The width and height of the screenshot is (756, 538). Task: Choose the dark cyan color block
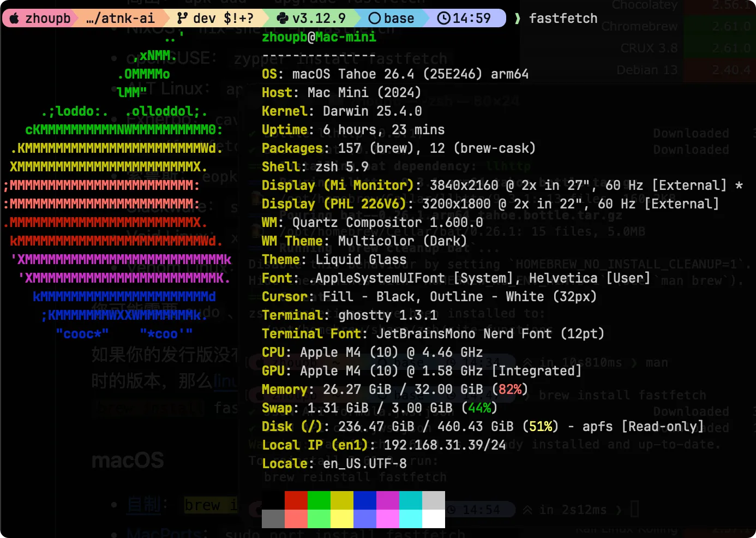[411, 500]
